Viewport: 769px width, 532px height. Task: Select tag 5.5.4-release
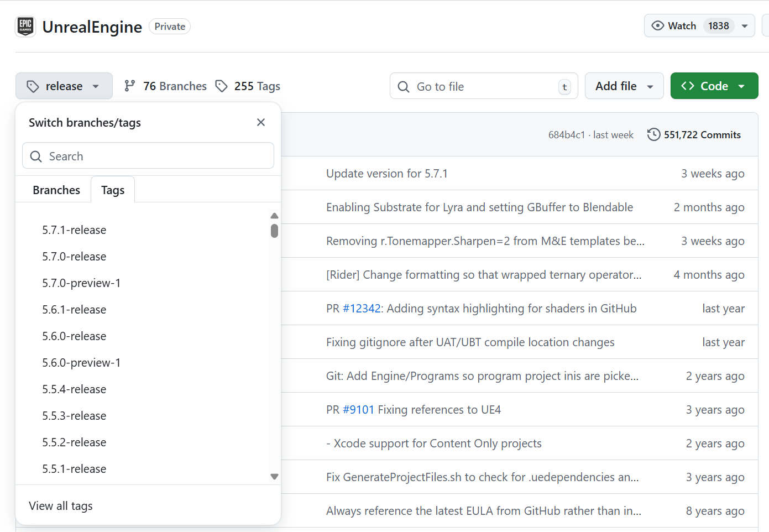[x=74, y=389]
